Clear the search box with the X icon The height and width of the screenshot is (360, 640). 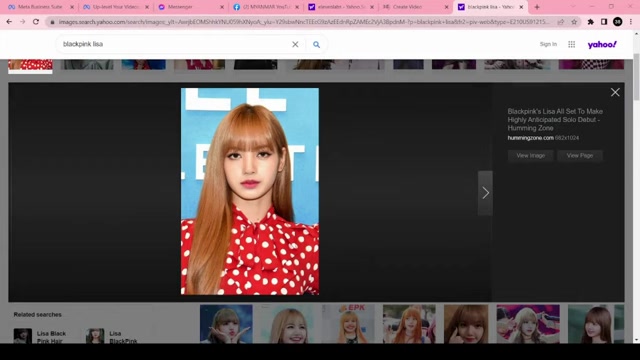295,44
